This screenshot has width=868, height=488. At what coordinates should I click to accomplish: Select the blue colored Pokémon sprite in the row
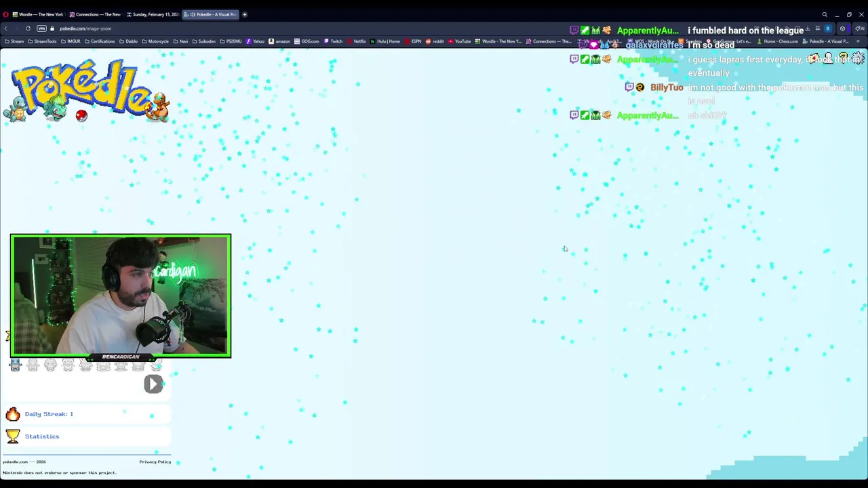(16, 366)
